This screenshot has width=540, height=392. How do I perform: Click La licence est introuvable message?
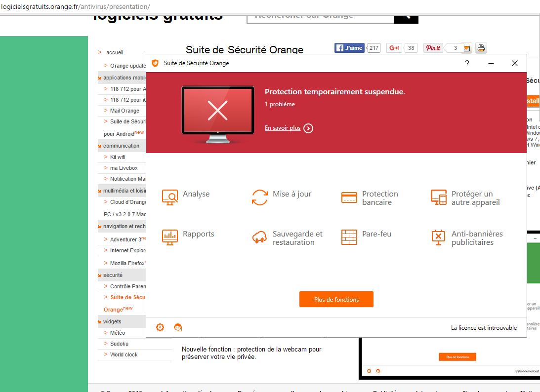[484, 328]
